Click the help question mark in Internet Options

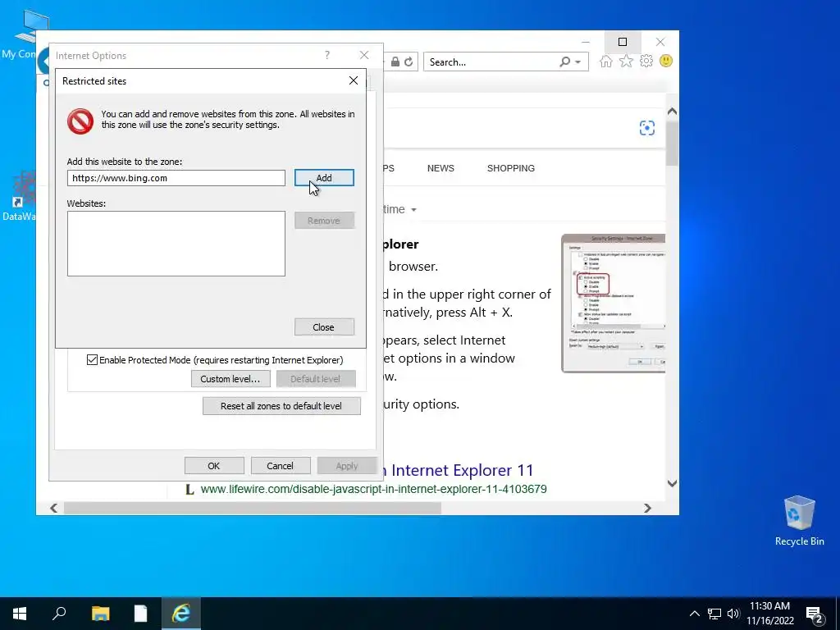tap(327, 55)
